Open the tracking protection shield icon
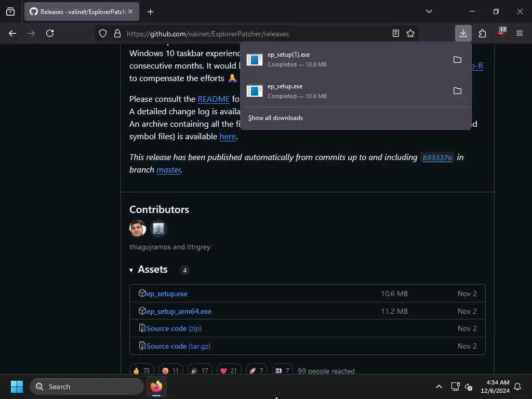The height and width of the screenshot is (399, 532). 103,33
